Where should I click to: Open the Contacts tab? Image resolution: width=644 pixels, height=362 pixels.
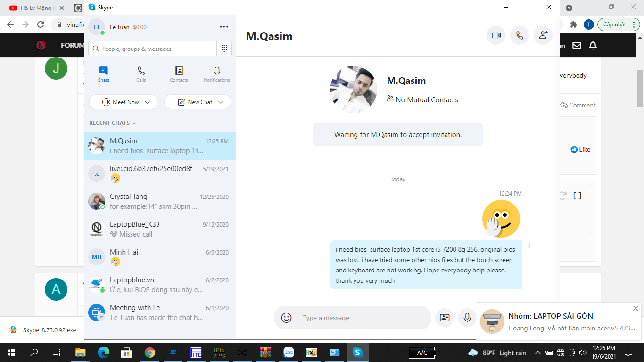[x=179, y=74]
